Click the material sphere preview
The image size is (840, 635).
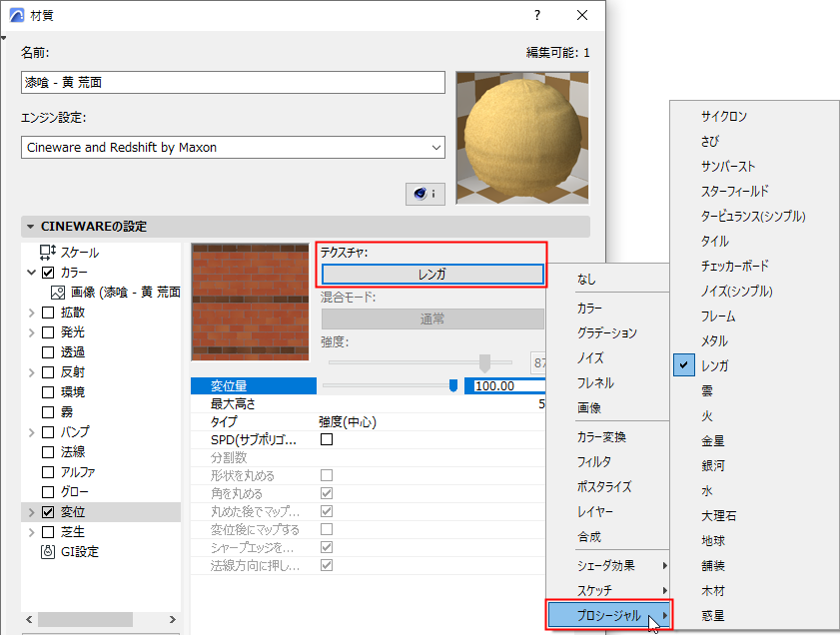521,138
